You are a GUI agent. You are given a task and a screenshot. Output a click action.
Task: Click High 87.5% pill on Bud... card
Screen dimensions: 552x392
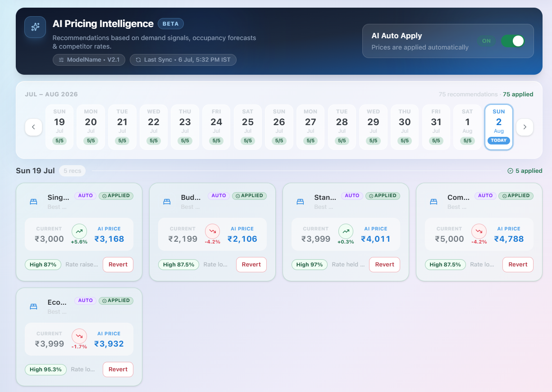[179, 265]
